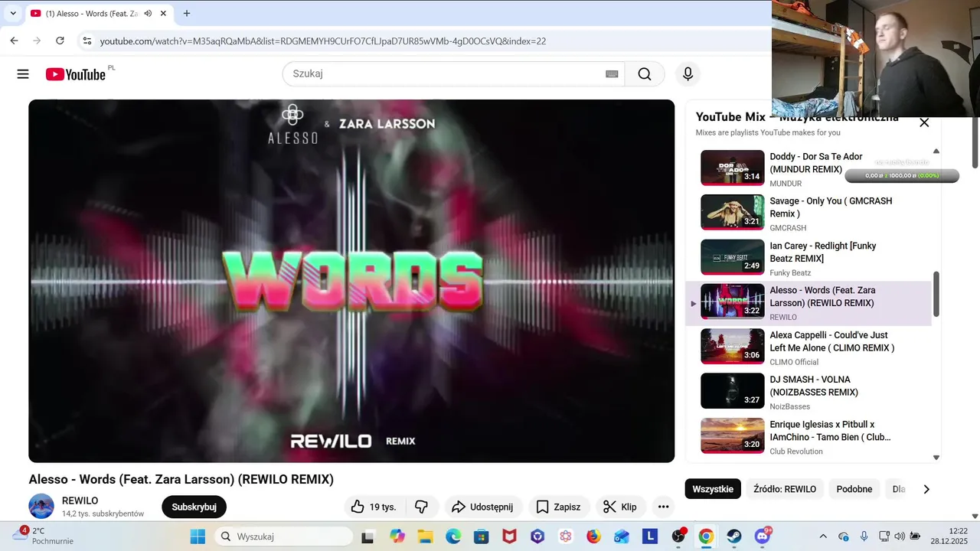This screenshot has height=551, width=980.
Task: Open Firefox from the taskbar
Action: click(x=593, y=536)
